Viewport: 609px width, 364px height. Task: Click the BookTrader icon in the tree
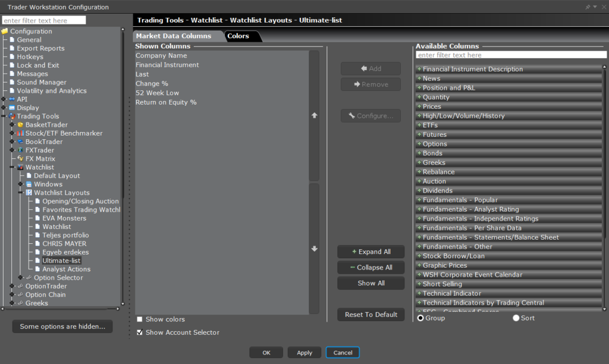(x=20, y=142)
